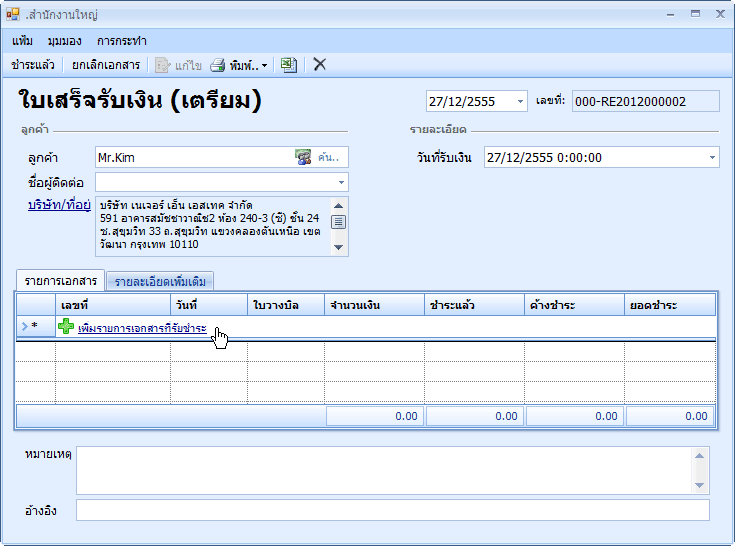Screen dimensions: 735x546
Task: Expand the วันที่รับเงิน receive date dropdown
Action: pos(712,157)
